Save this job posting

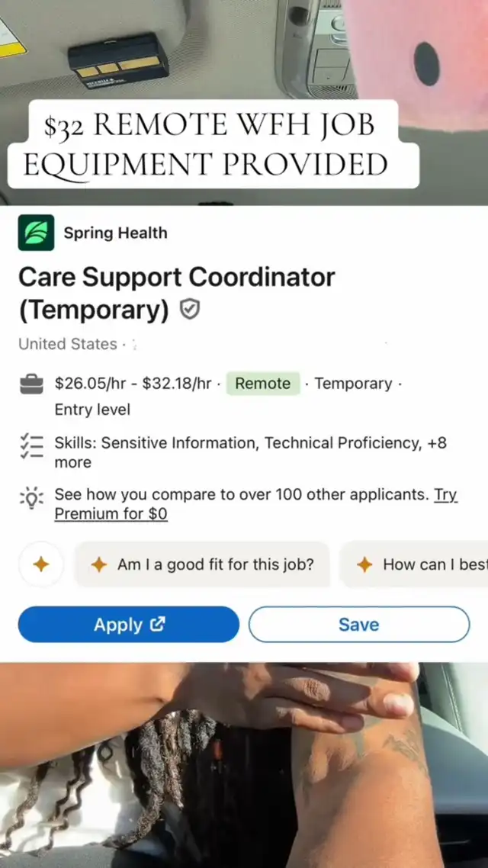coord(358,625)
